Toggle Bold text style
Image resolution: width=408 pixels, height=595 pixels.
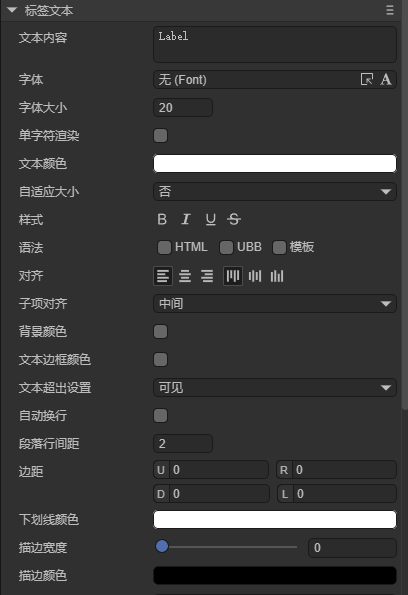tap(162, 219)
